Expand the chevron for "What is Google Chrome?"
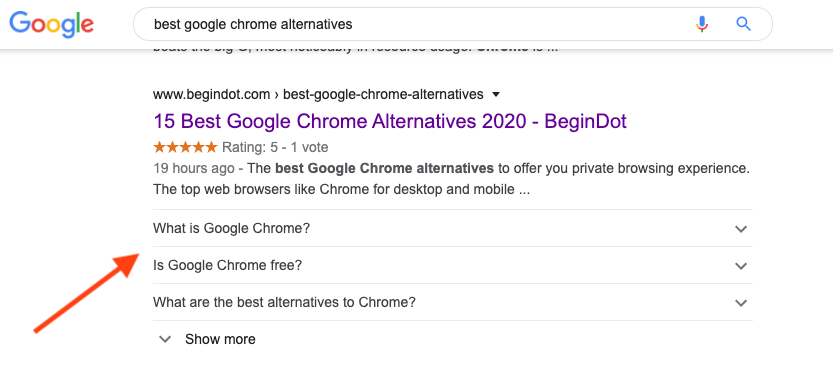This screenshot has width=833, height=376. click(741, 229)
